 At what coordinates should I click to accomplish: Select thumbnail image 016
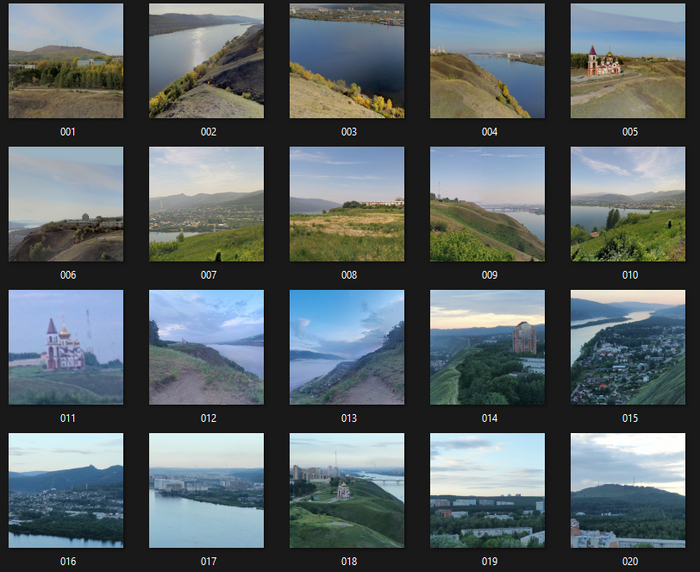66,490
